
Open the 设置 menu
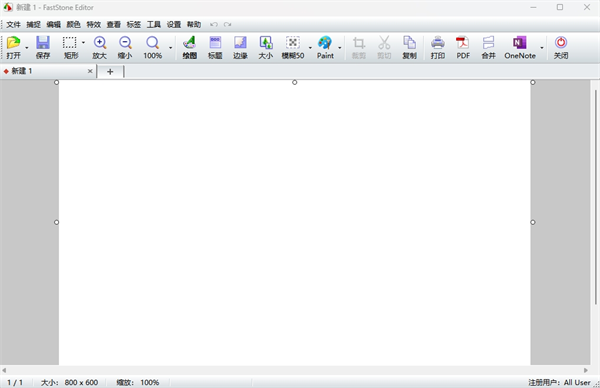tap(174, 24)
